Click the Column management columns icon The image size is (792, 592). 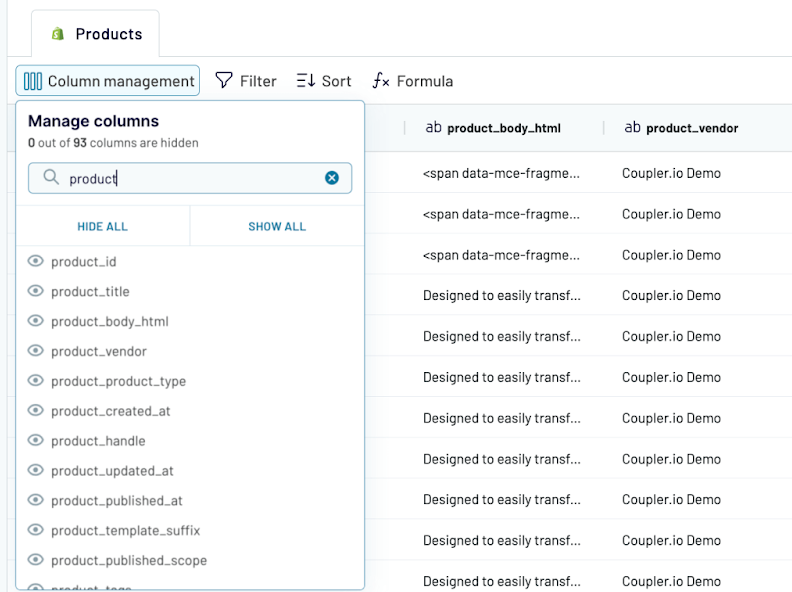pos(33,81)
